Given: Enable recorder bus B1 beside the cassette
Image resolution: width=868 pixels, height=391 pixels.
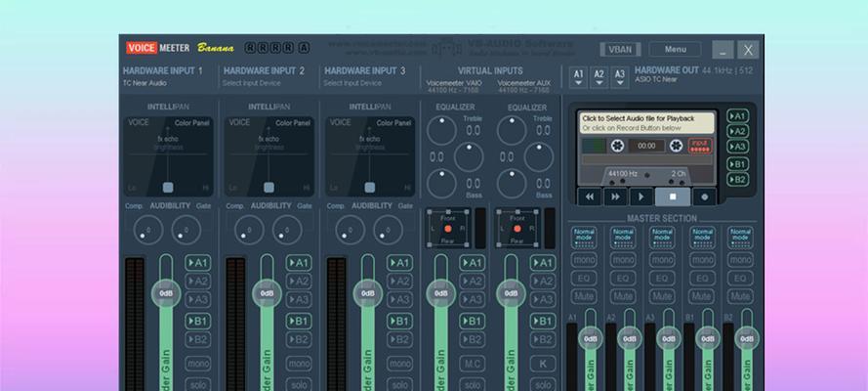Looking at the screenshot, I should click(x=737, y=164).
